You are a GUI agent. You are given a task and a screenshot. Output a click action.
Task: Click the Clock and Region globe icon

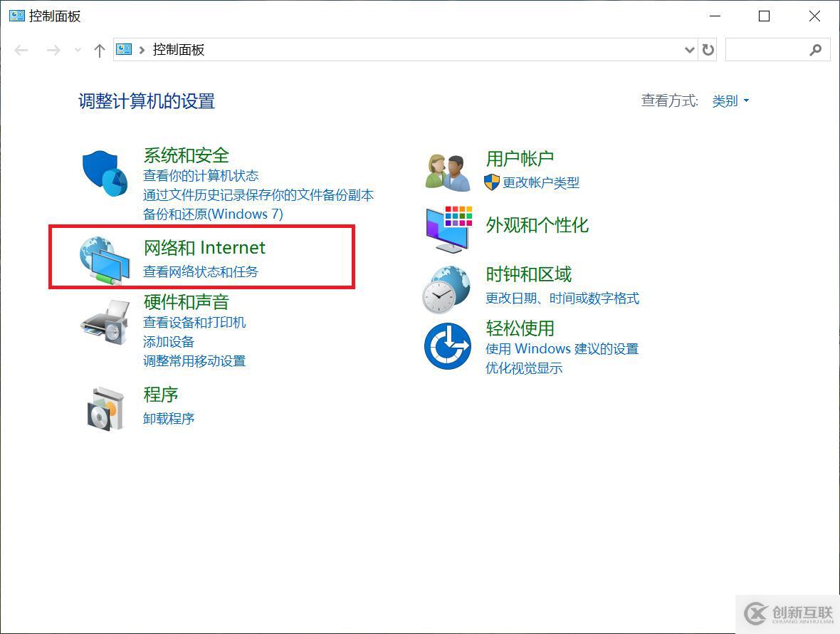(x=448, y=289)
